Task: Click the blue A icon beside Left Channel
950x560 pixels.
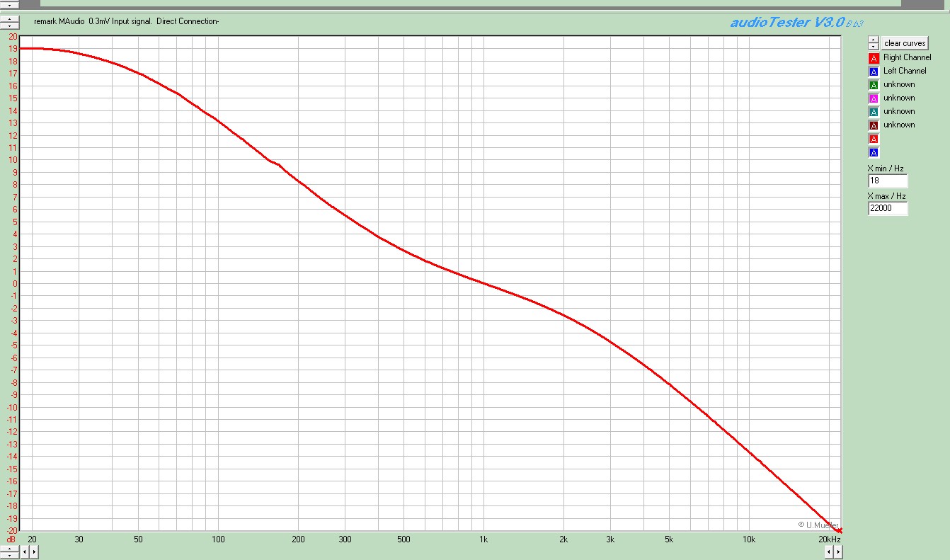Action: point(874,72)
